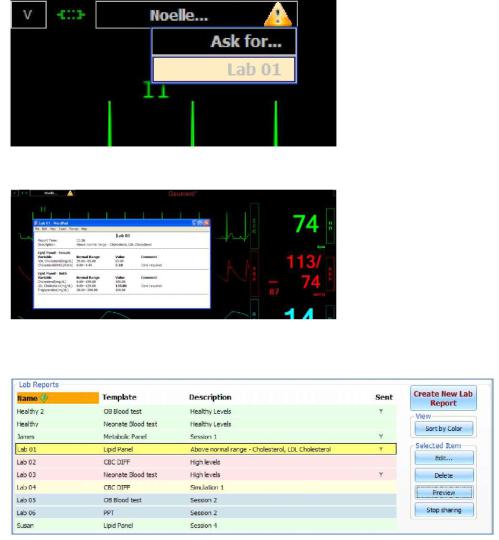Click the red 113/ blood pressure reading
Image resolution: width=499 pixels, height=540 pixels.
(304, 262)
